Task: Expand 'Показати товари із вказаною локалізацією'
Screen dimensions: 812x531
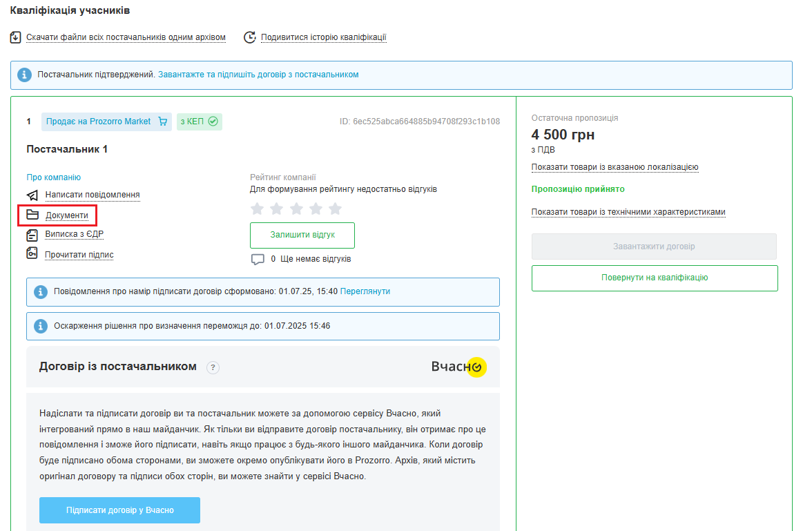Action: pos(615,167)
